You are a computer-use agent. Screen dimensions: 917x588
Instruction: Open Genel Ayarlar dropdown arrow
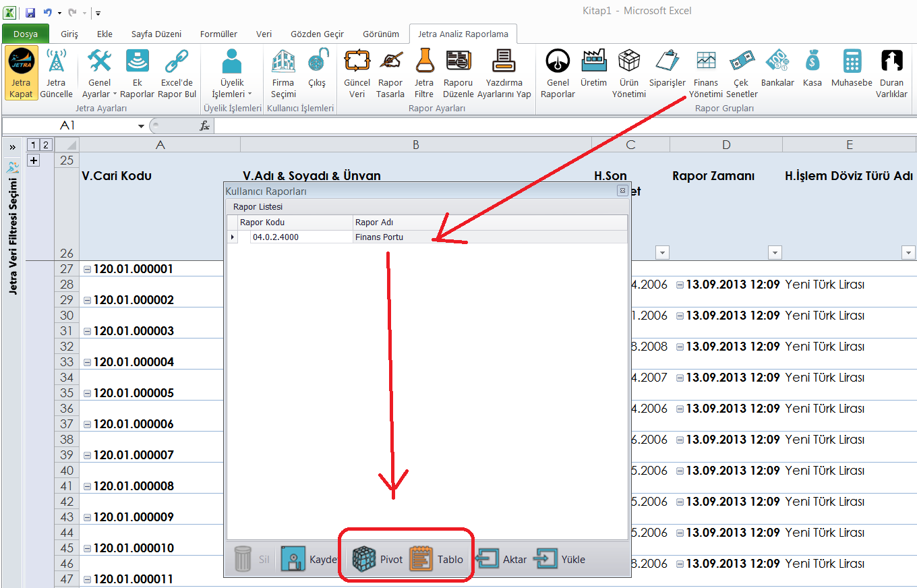coord(115,94)
